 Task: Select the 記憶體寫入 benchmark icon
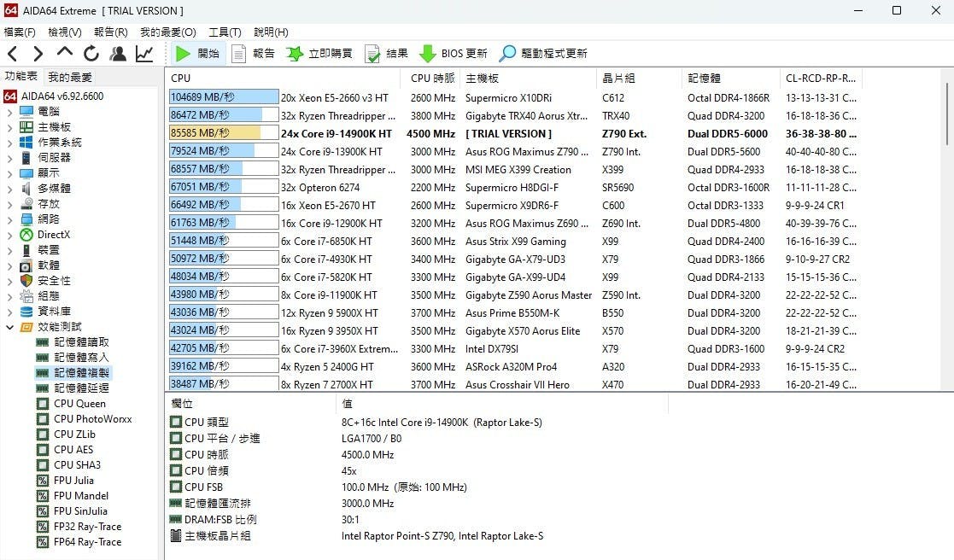point(43,358)
